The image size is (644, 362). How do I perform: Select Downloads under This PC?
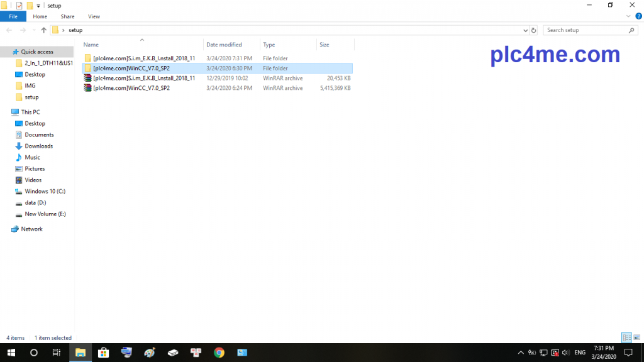coord(38,146)
